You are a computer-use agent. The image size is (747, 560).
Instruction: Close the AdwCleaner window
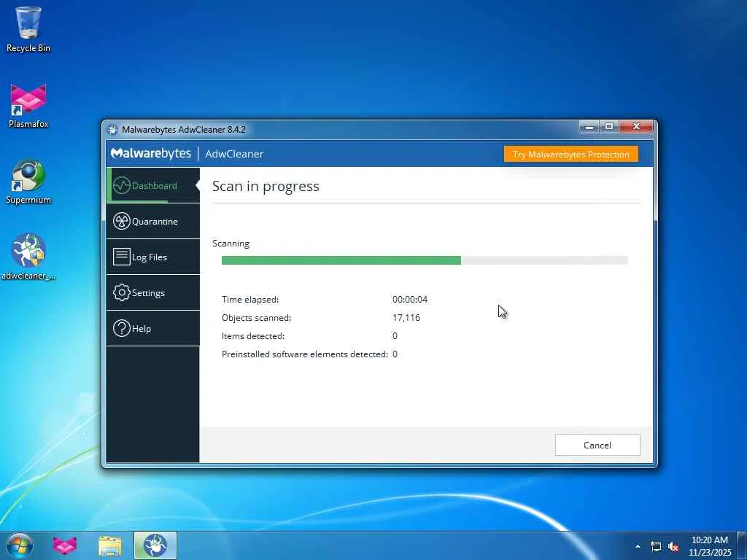click(636, 127)
